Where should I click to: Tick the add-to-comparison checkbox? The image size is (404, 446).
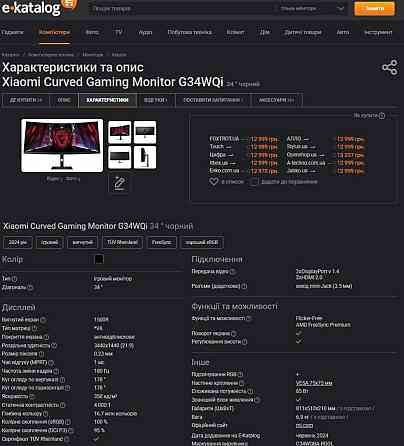pyautogui.click(x=254, y=182)
